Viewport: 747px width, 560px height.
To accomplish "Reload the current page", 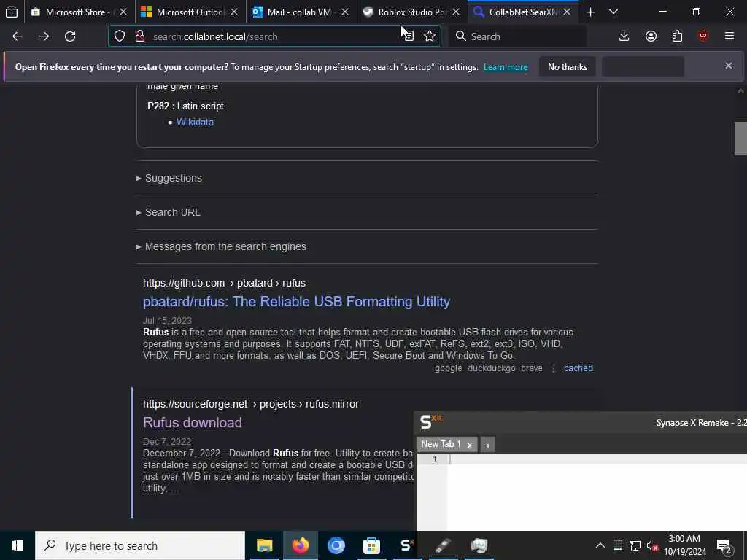I will point(70,36).
